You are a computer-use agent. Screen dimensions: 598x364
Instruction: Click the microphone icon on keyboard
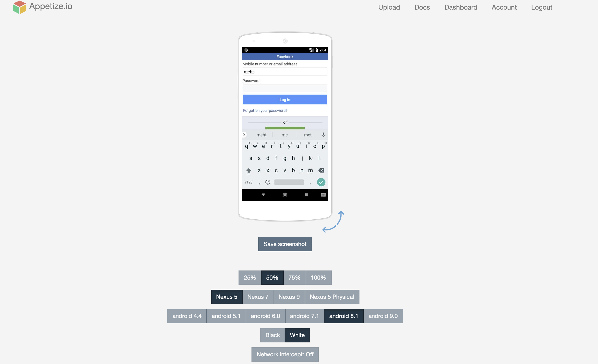pos(323,135)
